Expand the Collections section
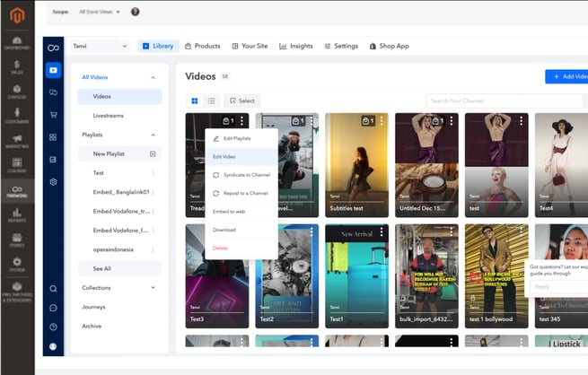Image resolution: width=588 pixels, height=375 pixels. tap(153, 287)
